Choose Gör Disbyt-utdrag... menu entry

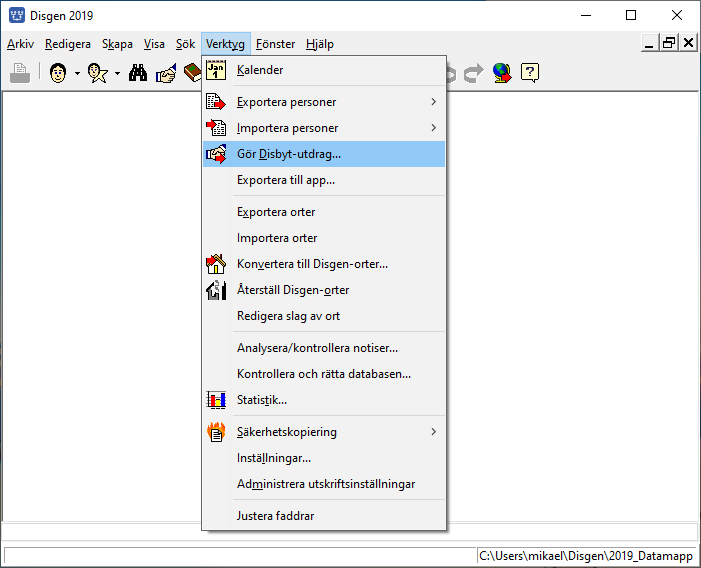tap(324, 154)
